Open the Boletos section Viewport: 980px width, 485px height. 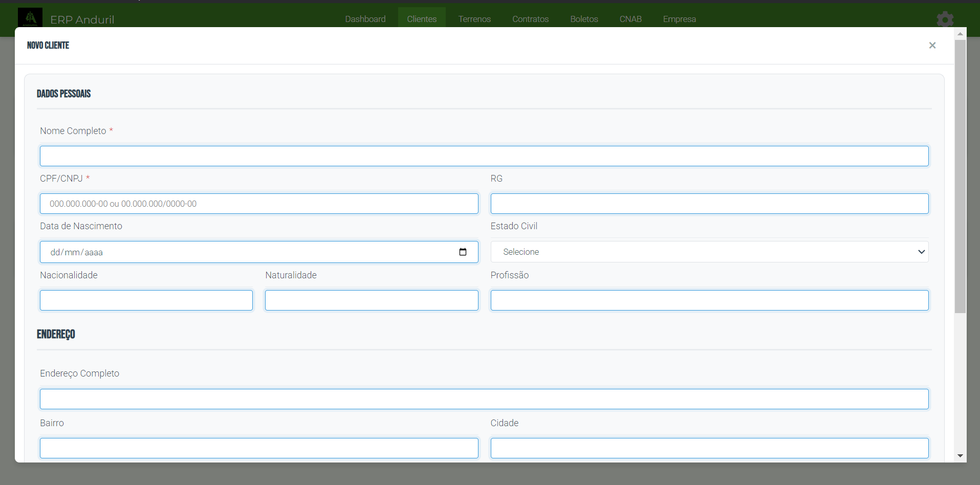click(584, 19)
